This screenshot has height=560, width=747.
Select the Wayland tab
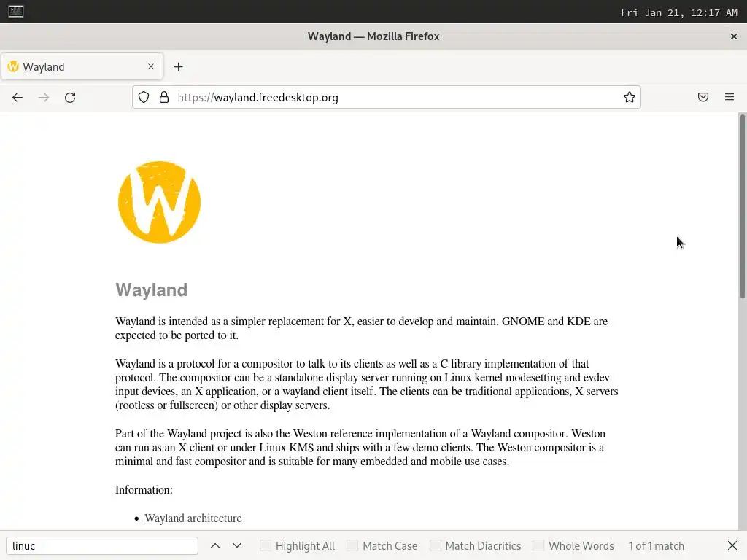(82, 66)
